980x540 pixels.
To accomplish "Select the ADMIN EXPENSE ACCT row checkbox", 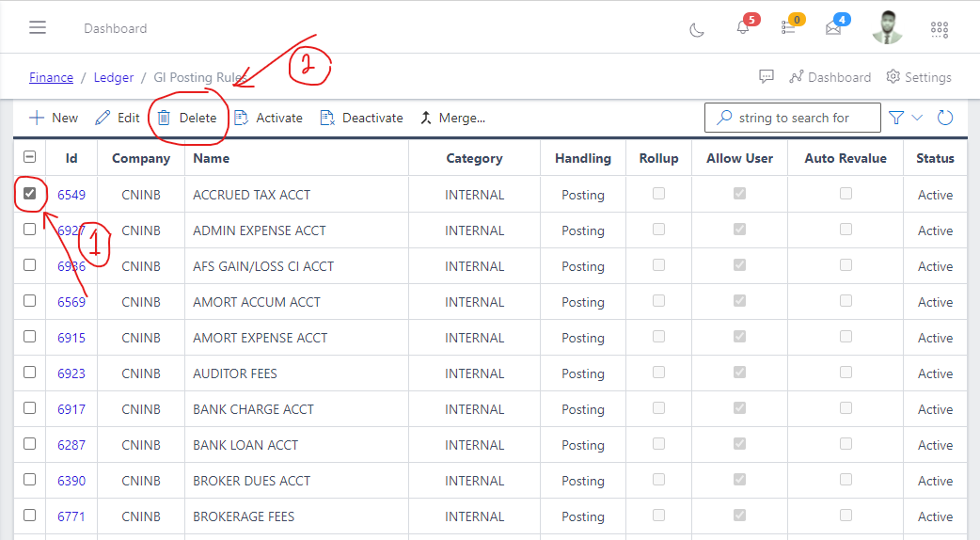I will click(29, 229).
